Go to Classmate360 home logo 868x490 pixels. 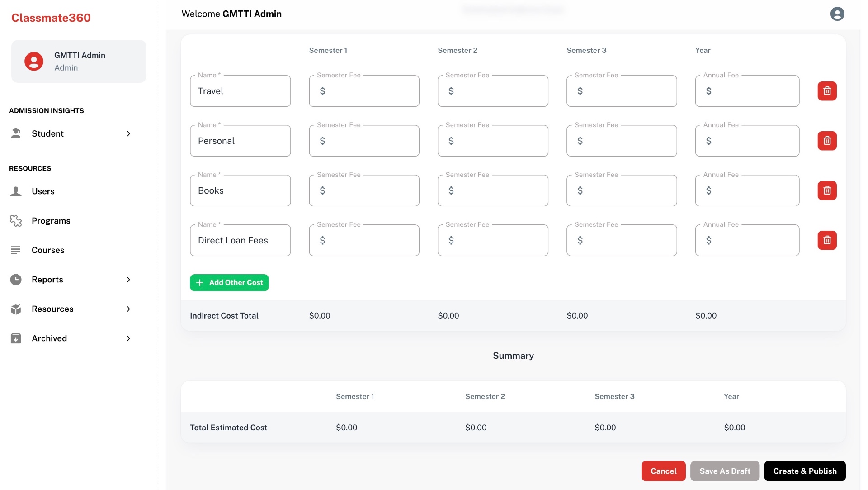(x=51, y=18)
